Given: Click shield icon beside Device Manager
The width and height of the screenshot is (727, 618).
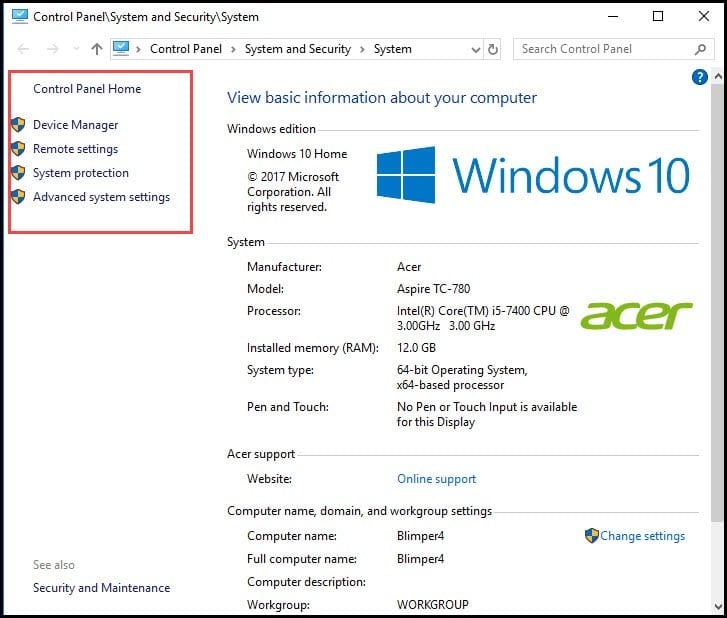Looking at the screenshot, I should coord(18,125).
